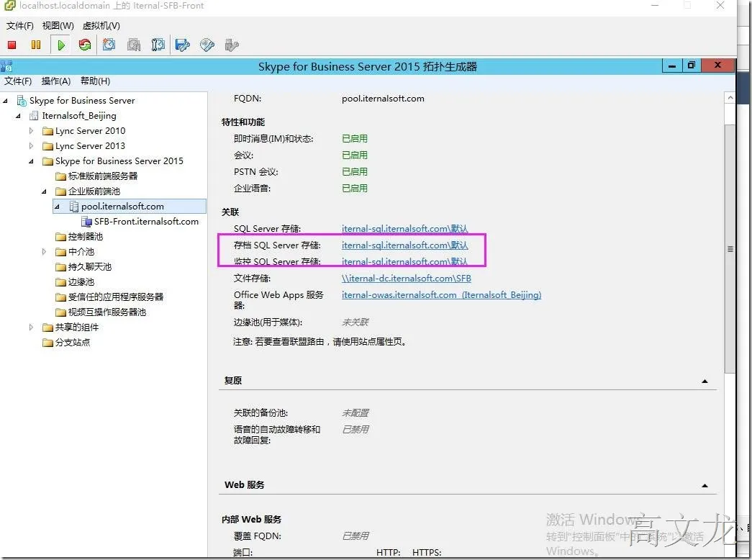This screenshot has width=752, height=560.
Task: Open the topology builder 文件(F) menu
Action: coord(18,81)
